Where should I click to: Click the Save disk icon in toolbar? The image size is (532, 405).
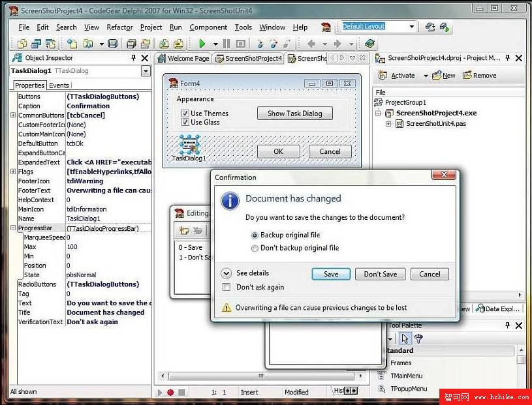(113, 44)
